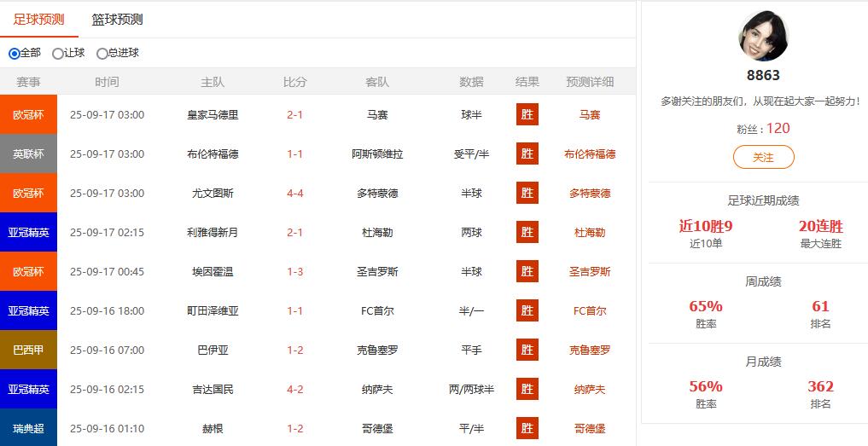Click score 1-3 for 埃因霍温 match
The image size is (868, 446).
tap(294, 272)
